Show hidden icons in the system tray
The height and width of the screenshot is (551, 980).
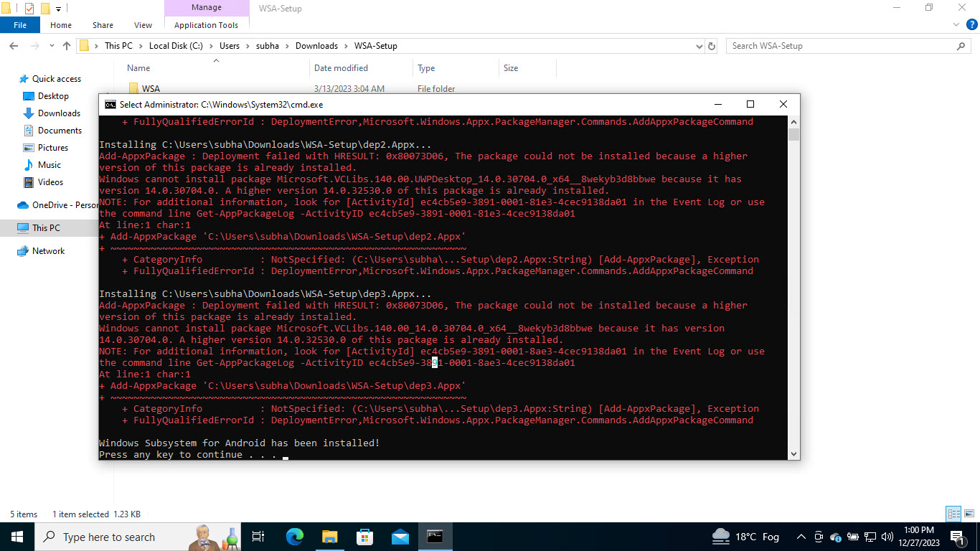pos(800,537)
